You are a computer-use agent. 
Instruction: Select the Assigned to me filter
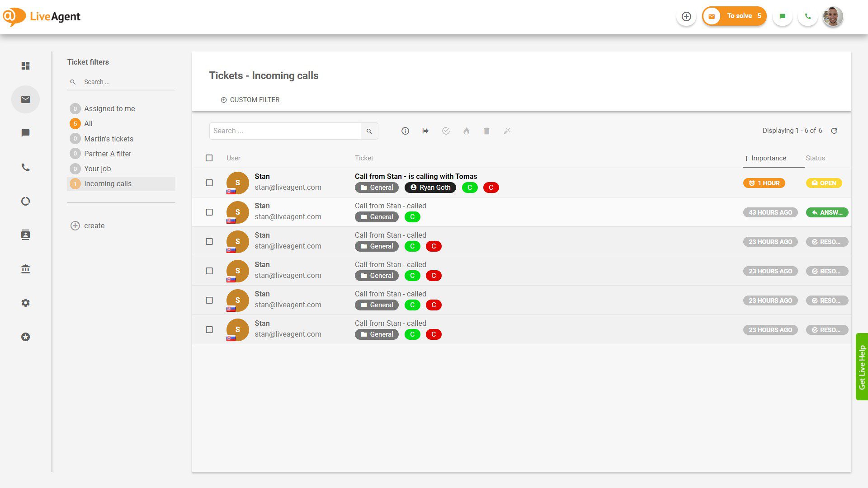click(109, 108)
